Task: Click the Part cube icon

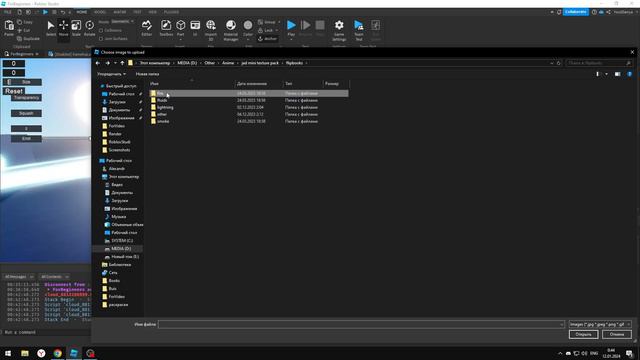Action: (x=180, y=25)
